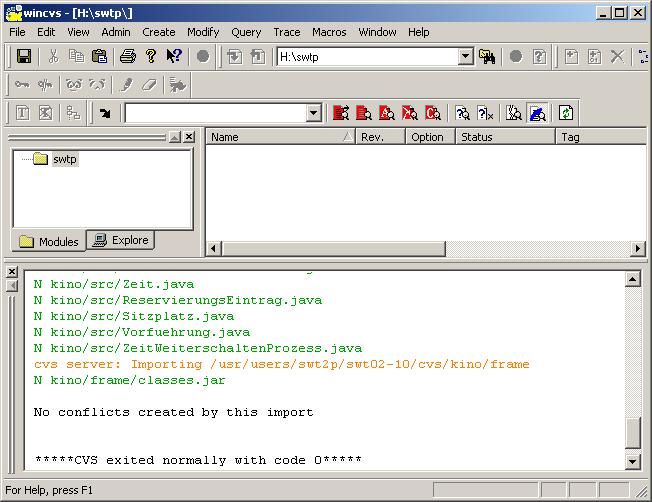Click the red Commit selected icon
This screenshot has width=652, height=502.
point(341,113)
